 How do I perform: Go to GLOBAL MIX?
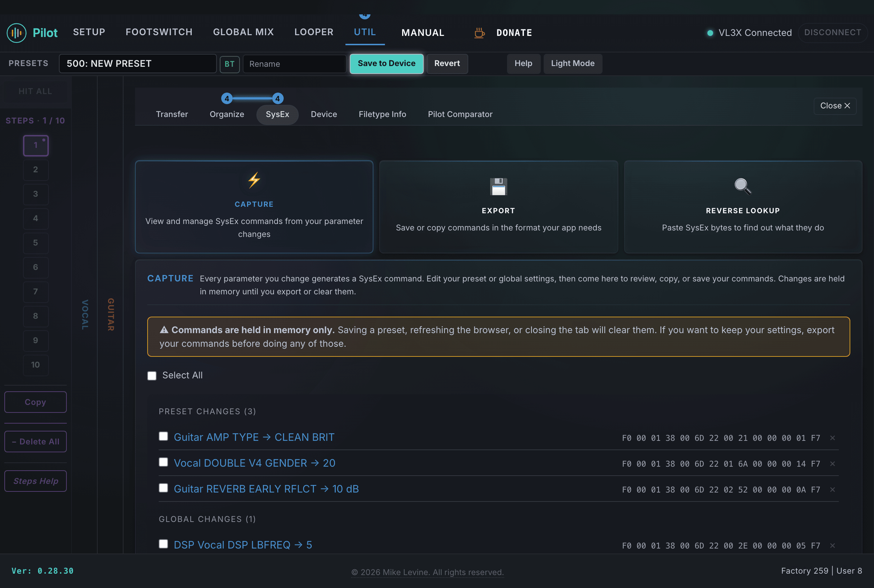pos(243,32)
